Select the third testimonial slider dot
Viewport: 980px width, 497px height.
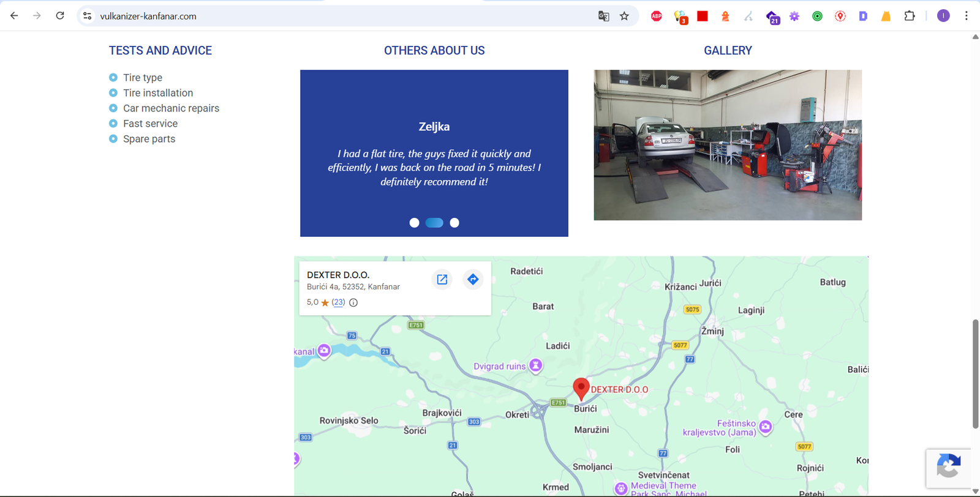click(454, 223)
